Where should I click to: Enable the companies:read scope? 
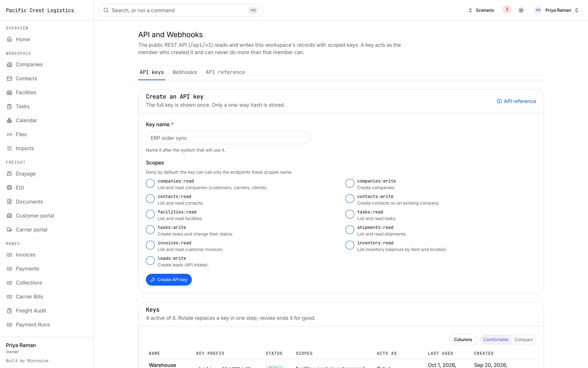click(x=150, y=183)
